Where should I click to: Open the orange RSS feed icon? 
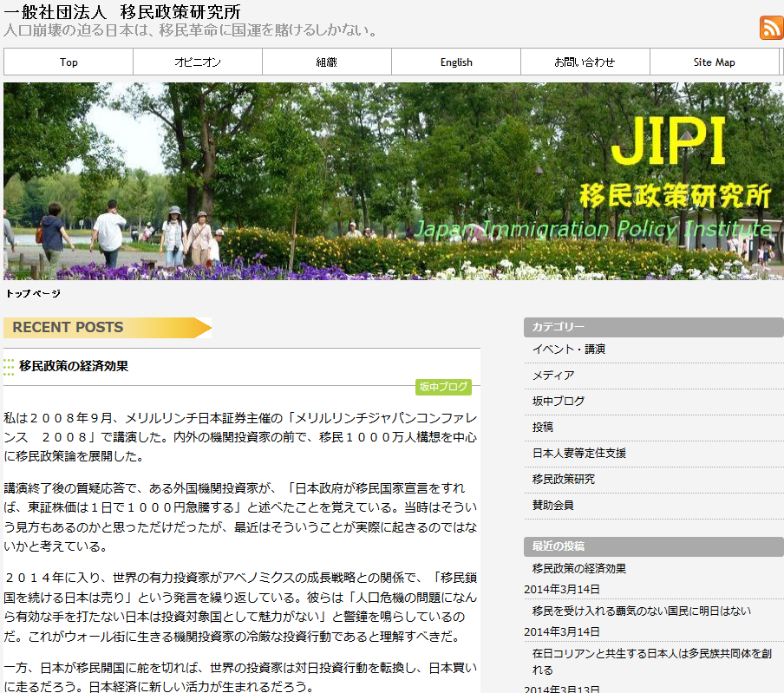[x=771, y=27]
